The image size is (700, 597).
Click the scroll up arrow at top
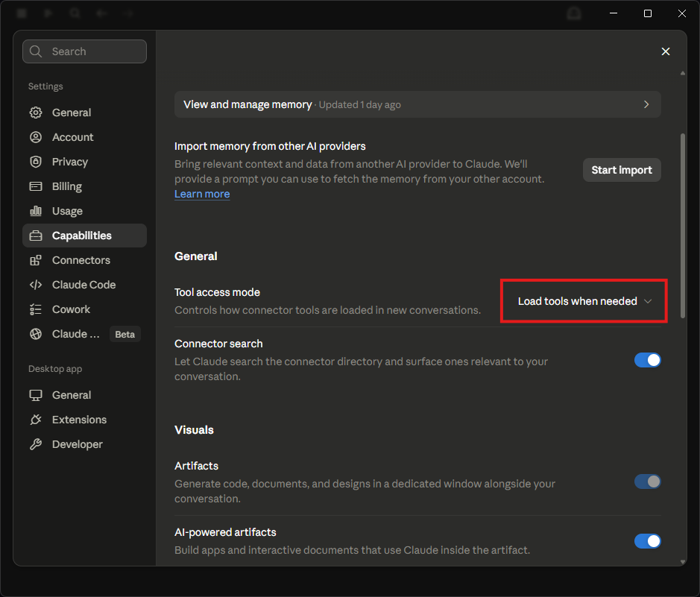[683, 73]
